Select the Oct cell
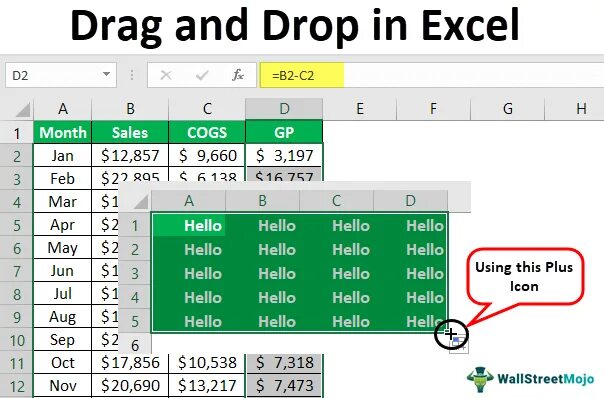 (x=63, y=363)
